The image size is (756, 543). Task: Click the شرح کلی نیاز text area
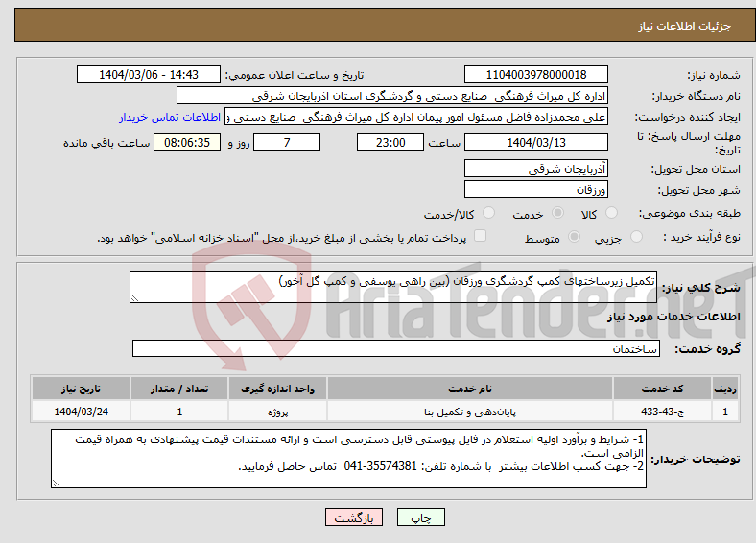pyautogui.click(x=393, y=287)
